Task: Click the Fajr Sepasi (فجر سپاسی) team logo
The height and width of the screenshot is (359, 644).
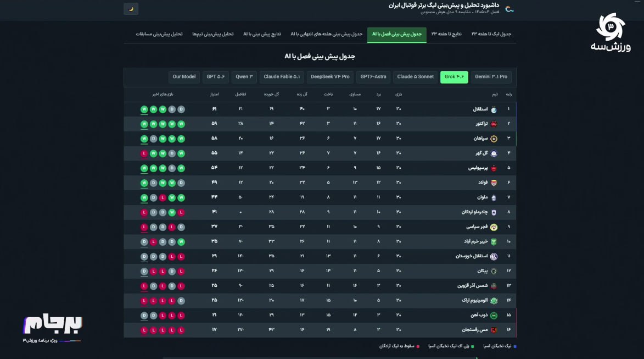Action: pyautogui.click(x=494, y=227)
